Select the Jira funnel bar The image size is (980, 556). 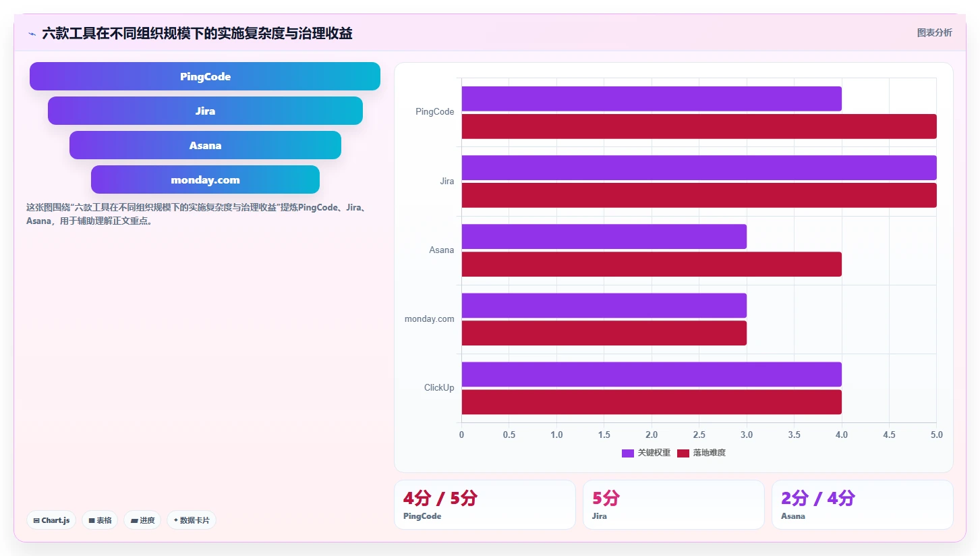tap(205, 111)
